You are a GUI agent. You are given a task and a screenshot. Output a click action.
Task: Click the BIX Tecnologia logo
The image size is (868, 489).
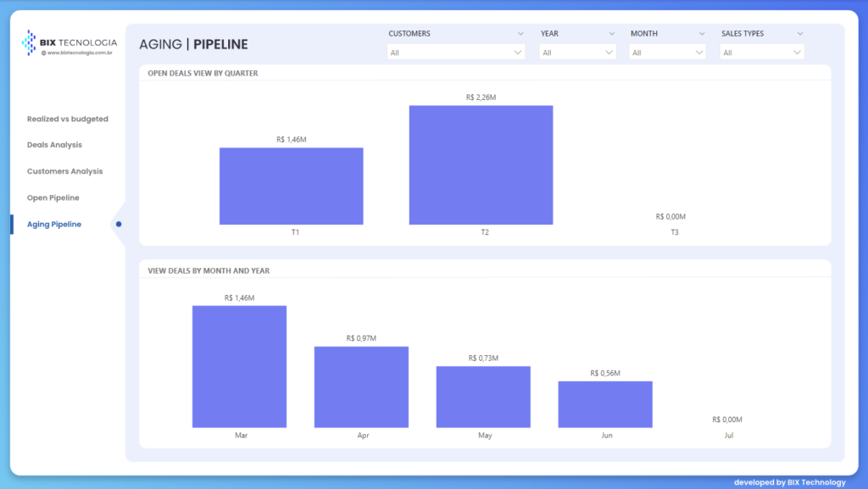[70, 42]
